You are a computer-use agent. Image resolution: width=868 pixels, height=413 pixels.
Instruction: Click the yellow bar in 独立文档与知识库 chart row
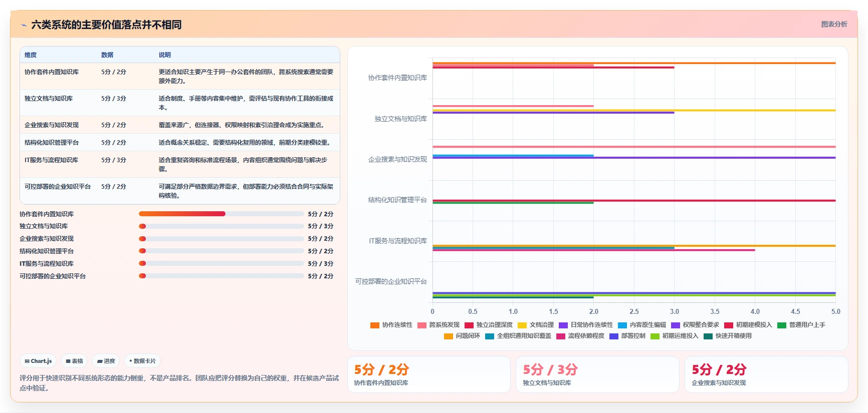634,110
